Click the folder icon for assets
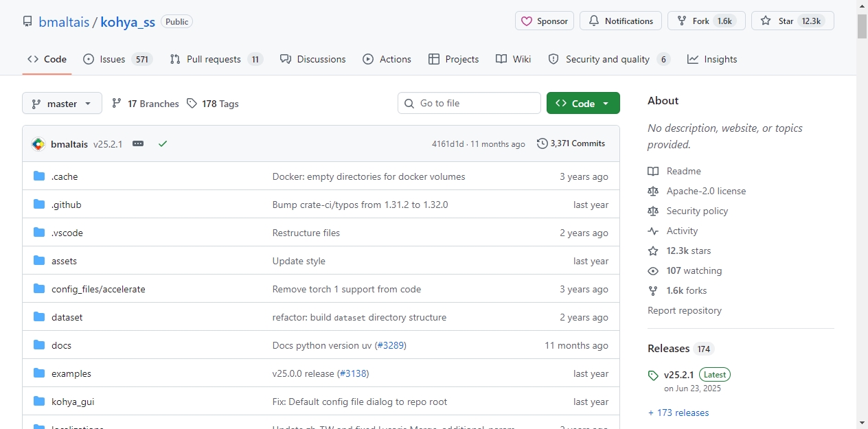The height and width of the screenshot is (429, 868). pyautogui.click(x=39, y=261)
